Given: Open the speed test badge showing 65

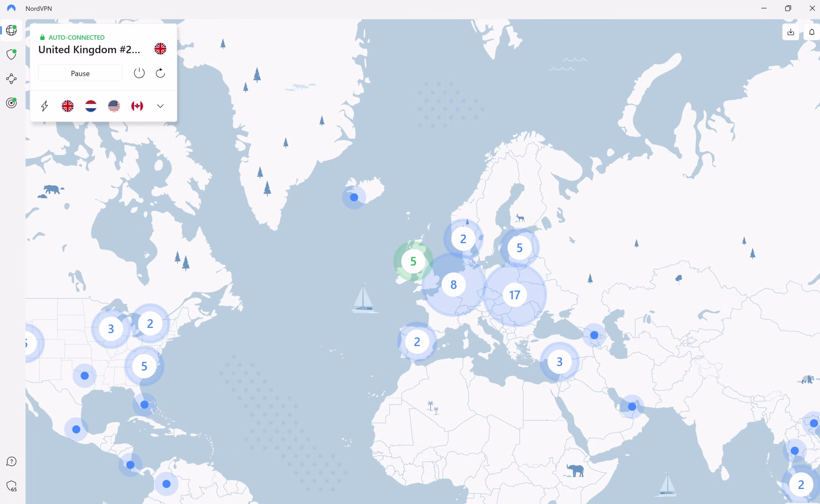Looking at the screenshot, I should tap(11, 487).
